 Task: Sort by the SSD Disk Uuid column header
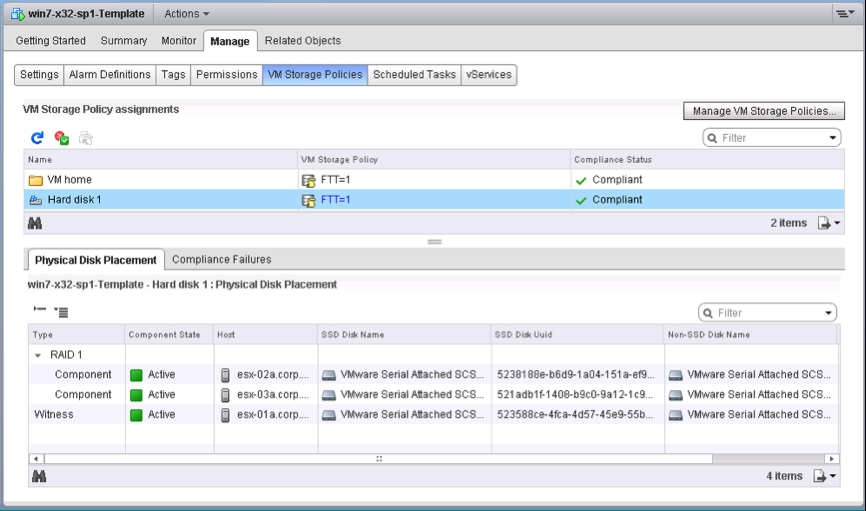coord(578,335)
